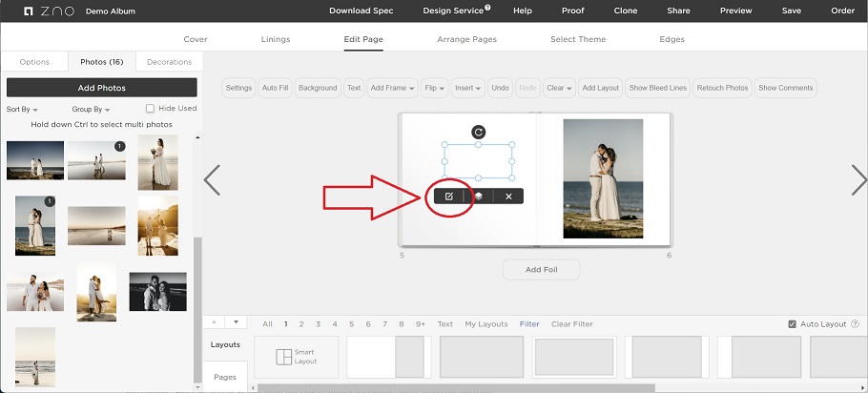Screen dimensions: 868x393
Task: Click the Add Layout button
Action: [x=601, y=88]
